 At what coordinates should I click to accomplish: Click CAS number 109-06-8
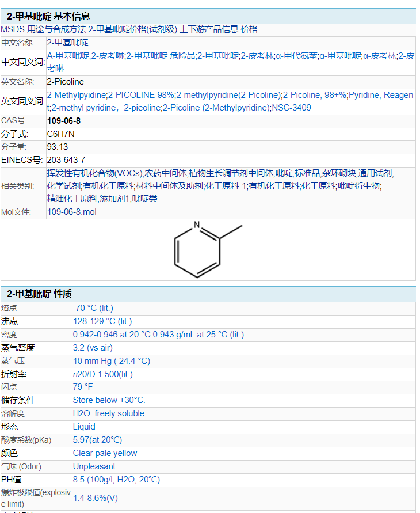pyautogui.click(x=64, y=121)
